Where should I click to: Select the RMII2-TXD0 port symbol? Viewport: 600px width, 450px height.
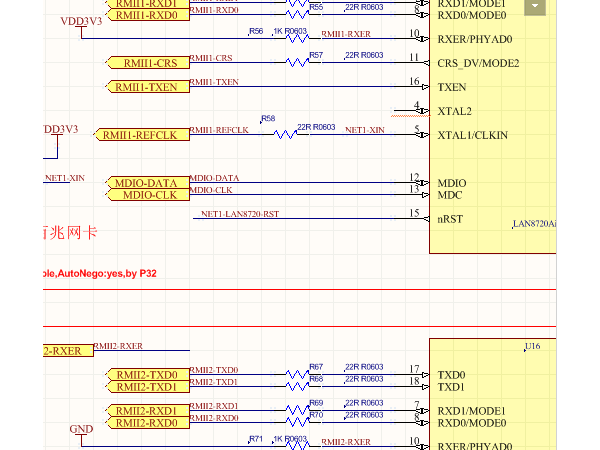coord(146,375)
